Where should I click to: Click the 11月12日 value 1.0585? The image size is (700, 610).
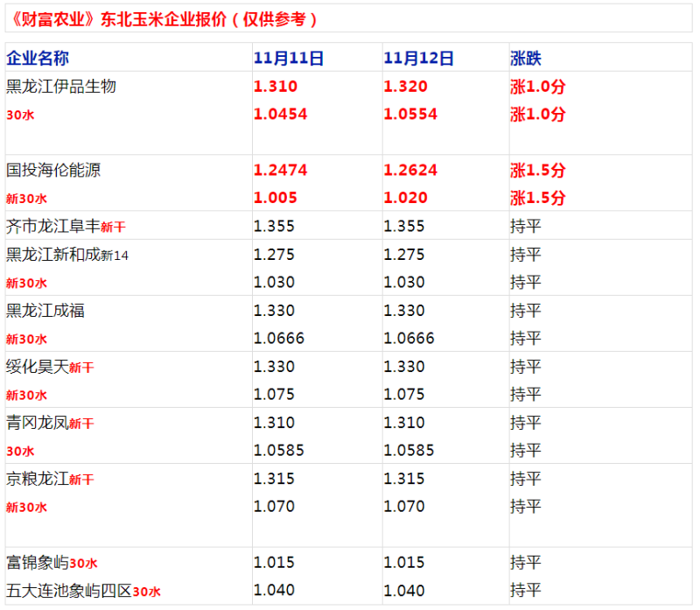(x=409, y=450)
